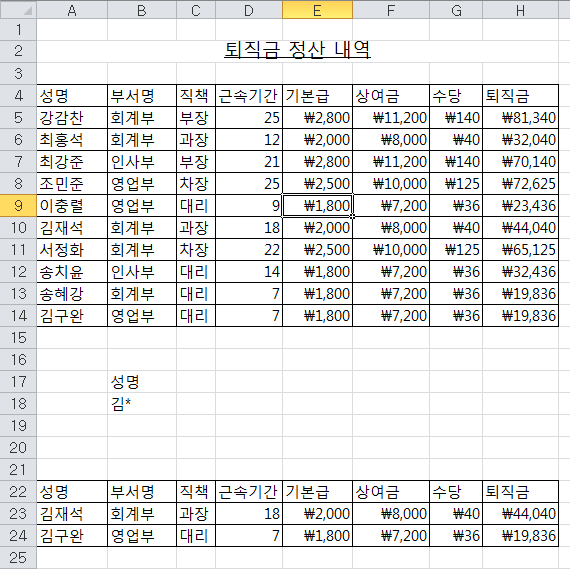This screenshot has height=569, width=570.
Task: Click bonus ₩11,200 in 강감찬's row
Action: point(391,117)
